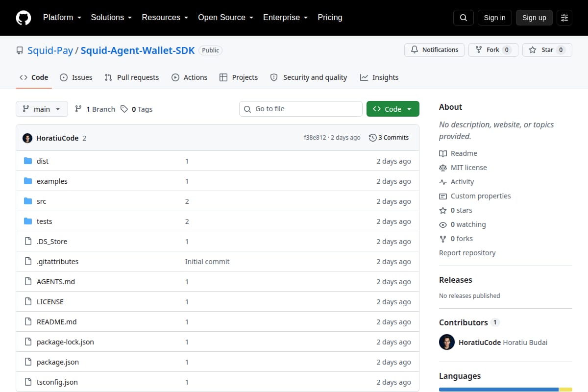This screenshot has width=588, height=392.
Task: Click the repository icon beside Squid-Pay
Action: (x=20, y=50)
